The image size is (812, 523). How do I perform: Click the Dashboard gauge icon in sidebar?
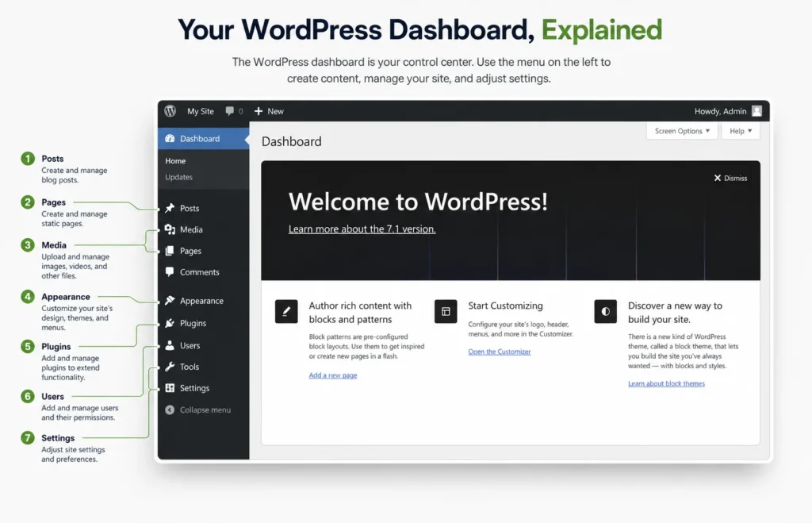(170, 138)
